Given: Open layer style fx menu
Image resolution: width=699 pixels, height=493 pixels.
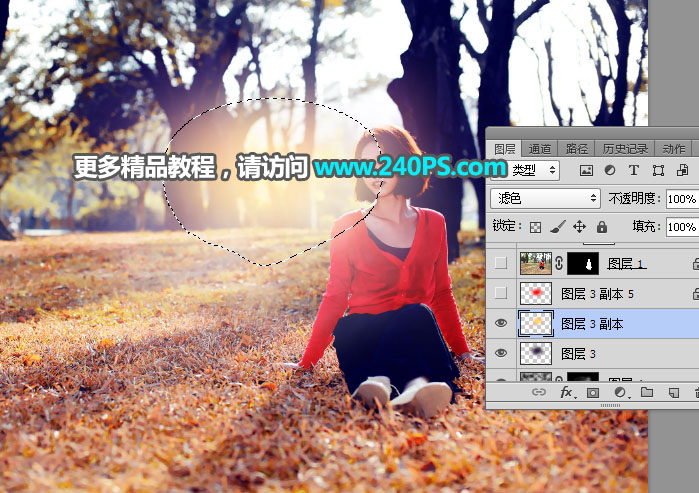Looking at the screenshot, I should [567, 392].
